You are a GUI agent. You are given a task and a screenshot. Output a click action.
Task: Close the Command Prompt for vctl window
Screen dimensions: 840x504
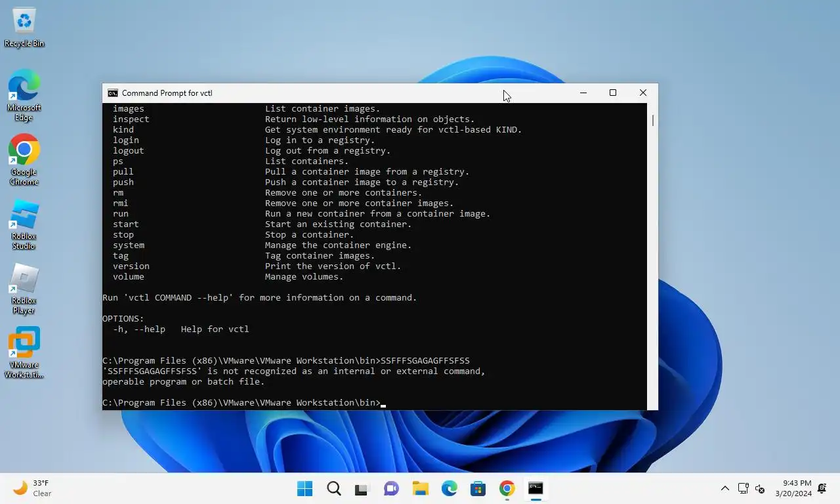(643, 93)
